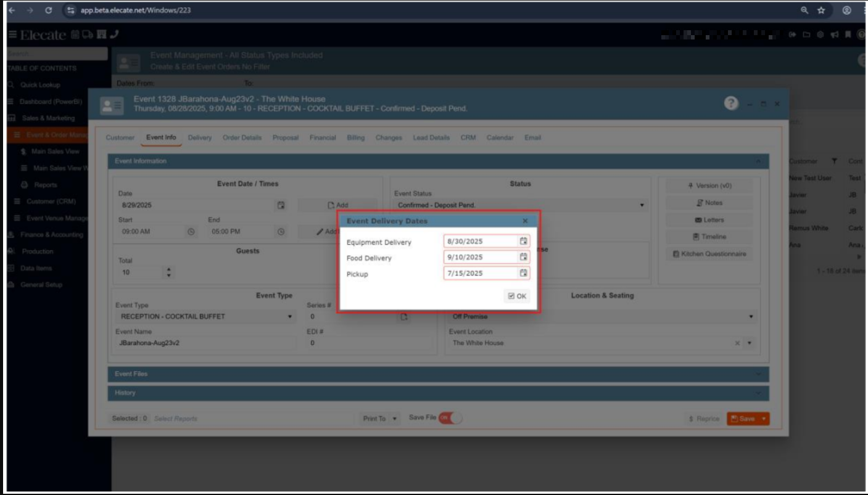Toggle the Save File switch
The image size is (868, 495).
450,418
